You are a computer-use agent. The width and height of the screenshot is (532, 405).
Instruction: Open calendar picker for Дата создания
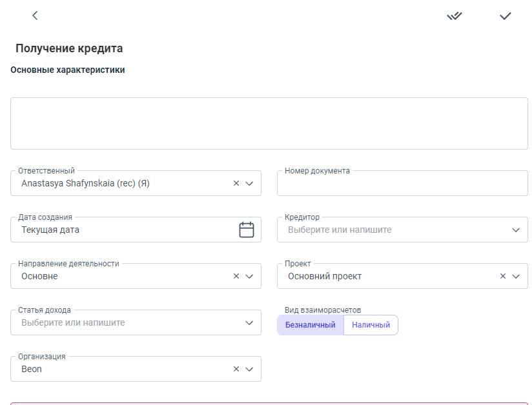247,230
